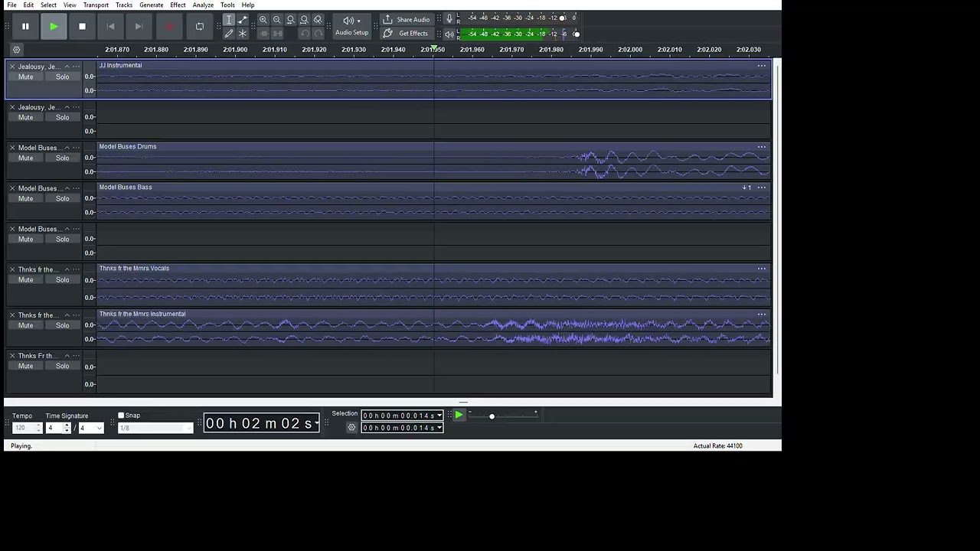Select the Multi-tool asterisk icon

coord(243,34)
